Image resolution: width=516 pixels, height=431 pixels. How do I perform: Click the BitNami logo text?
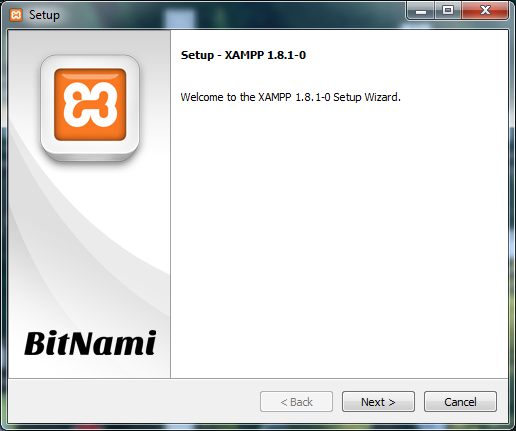[90, 343]
